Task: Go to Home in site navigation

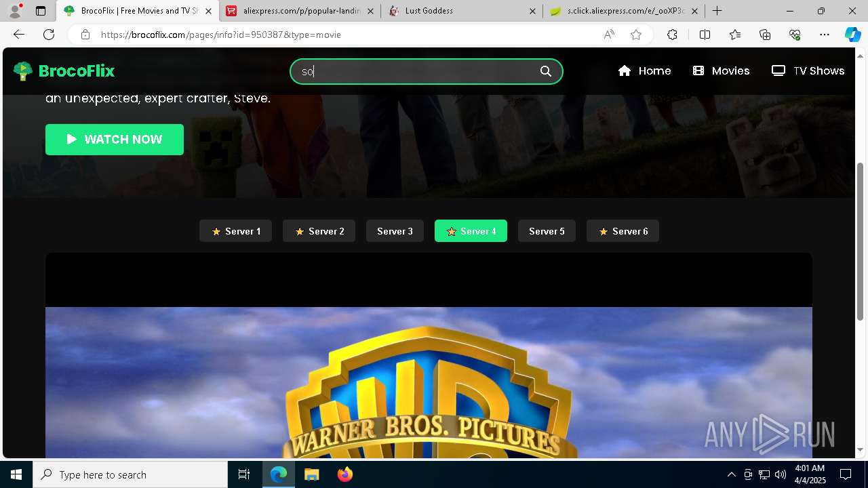Action: tap(644, 70)
